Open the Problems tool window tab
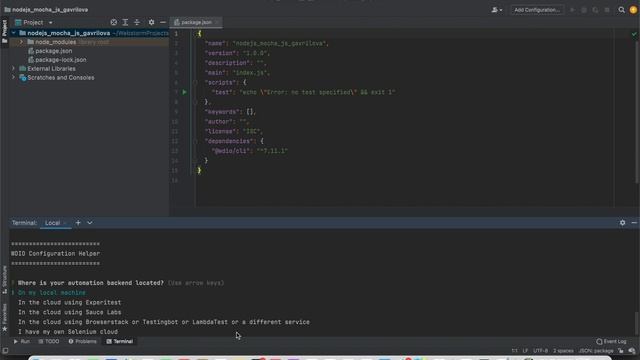 (82, 341)
